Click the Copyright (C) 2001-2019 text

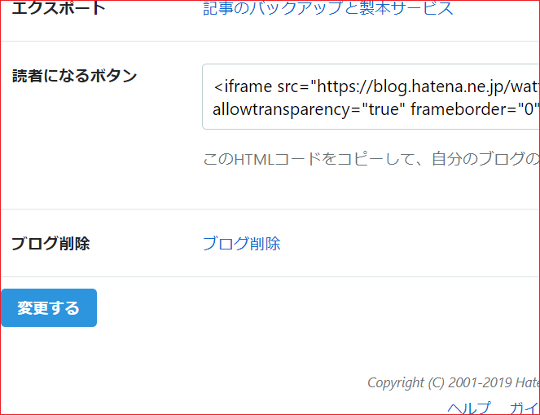(x=453, y=383)
